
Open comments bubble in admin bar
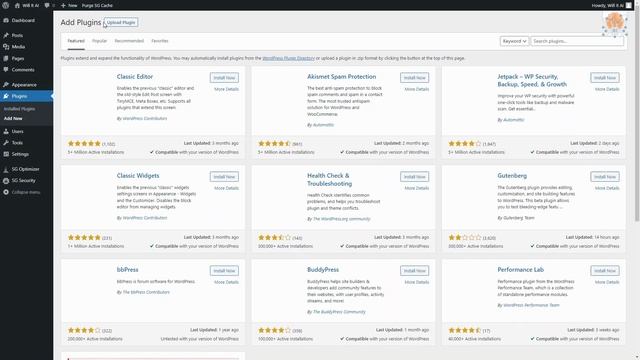[49, 5]
